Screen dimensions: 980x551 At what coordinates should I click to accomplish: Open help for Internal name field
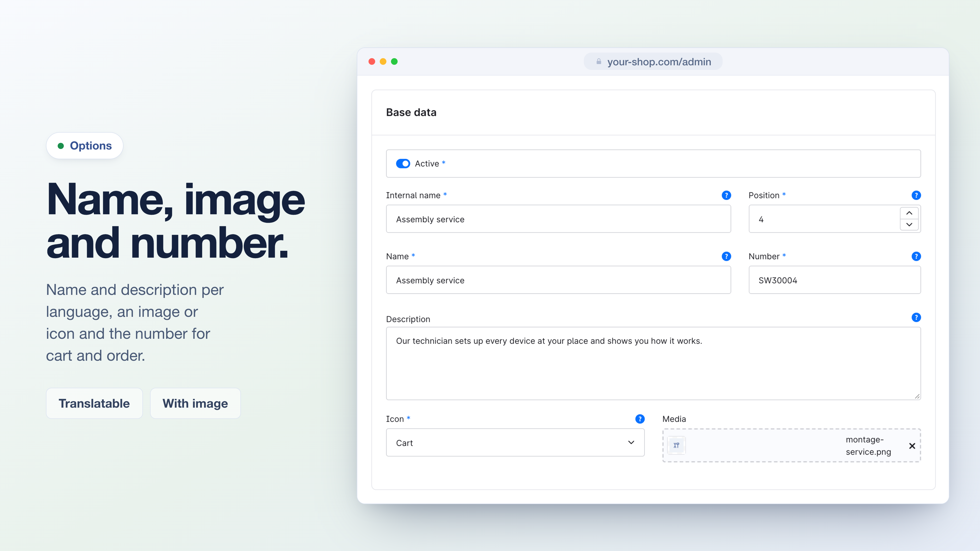coord(726,195)
